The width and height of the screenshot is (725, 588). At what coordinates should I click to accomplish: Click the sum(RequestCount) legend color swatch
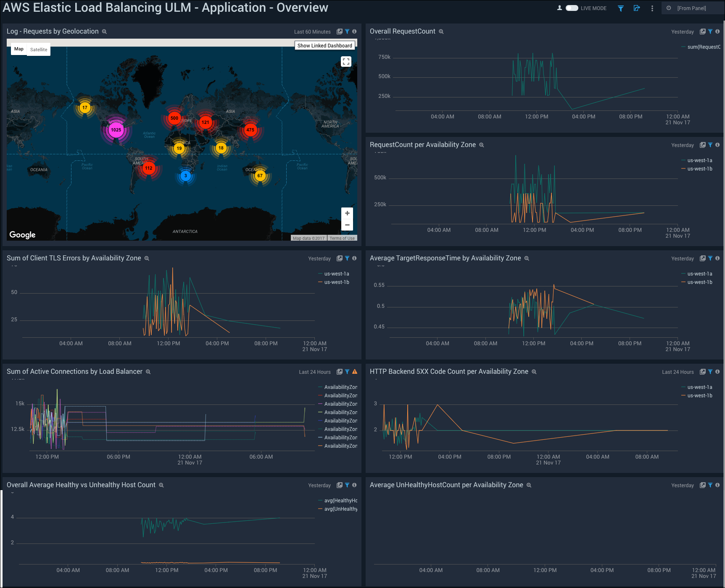click(683, 47)
